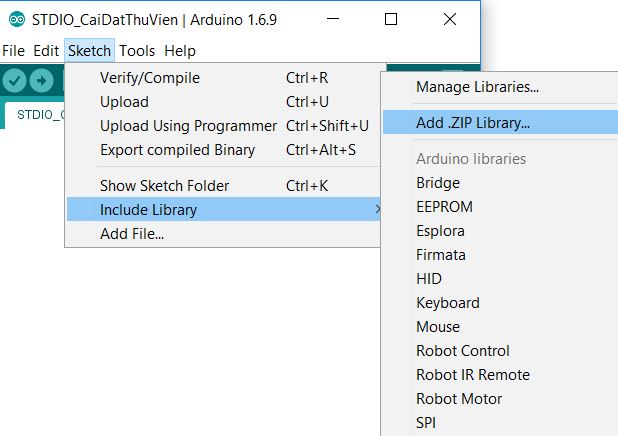Include the EEPROM library
Viewport: 618px width, 436px height.
click(x=501, y=207)
